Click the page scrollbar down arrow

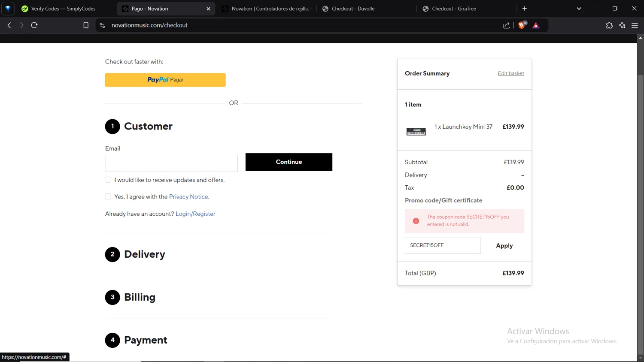[x=640, y=358]
